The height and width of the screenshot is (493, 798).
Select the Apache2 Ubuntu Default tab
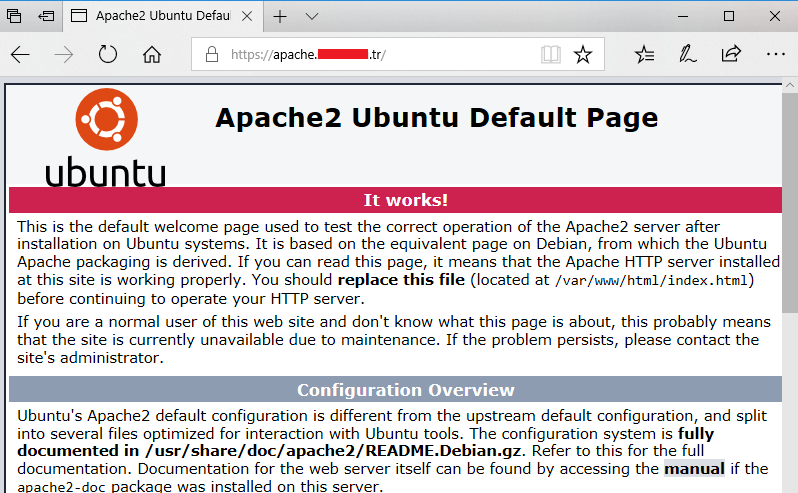click(x=162, y=16)
